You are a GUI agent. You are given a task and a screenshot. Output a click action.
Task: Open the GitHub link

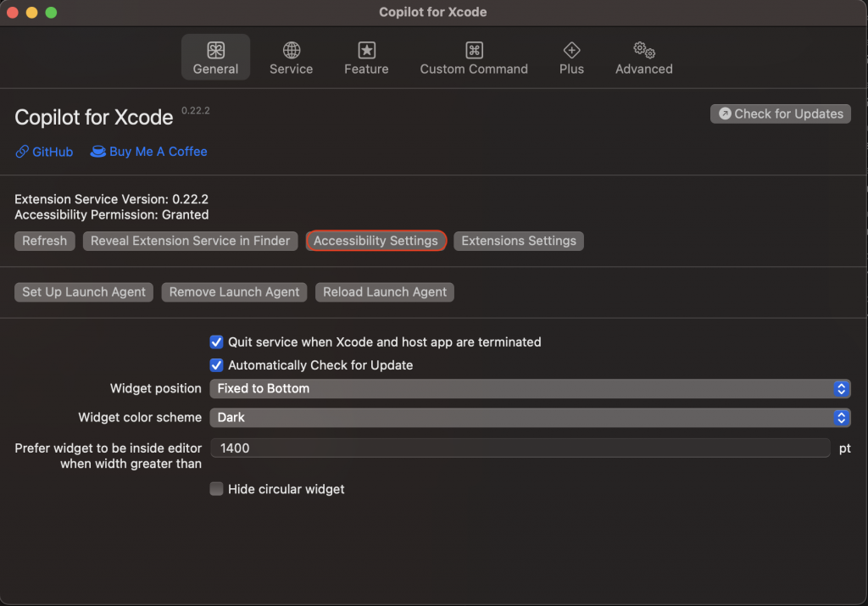coord(44,152)
